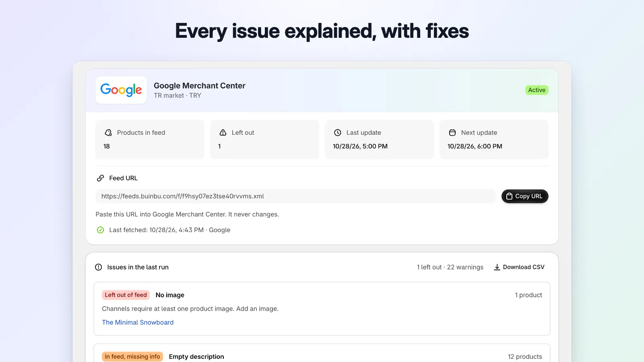
Task: Click the Empty description issue title
Action: click(x=196, y=357)
